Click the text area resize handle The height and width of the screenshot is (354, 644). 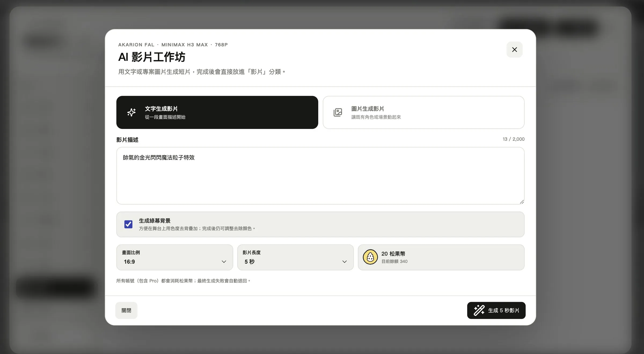[521, 202]
